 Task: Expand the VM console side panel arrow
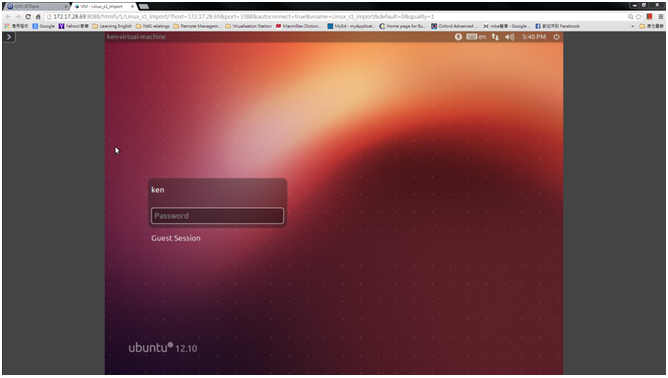coord(9,37)
